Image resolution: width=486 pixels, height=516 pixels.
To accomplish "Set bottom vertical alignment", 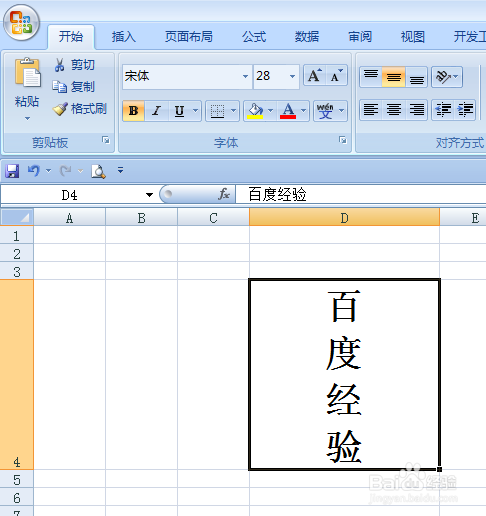I will (x=417, y=77).
